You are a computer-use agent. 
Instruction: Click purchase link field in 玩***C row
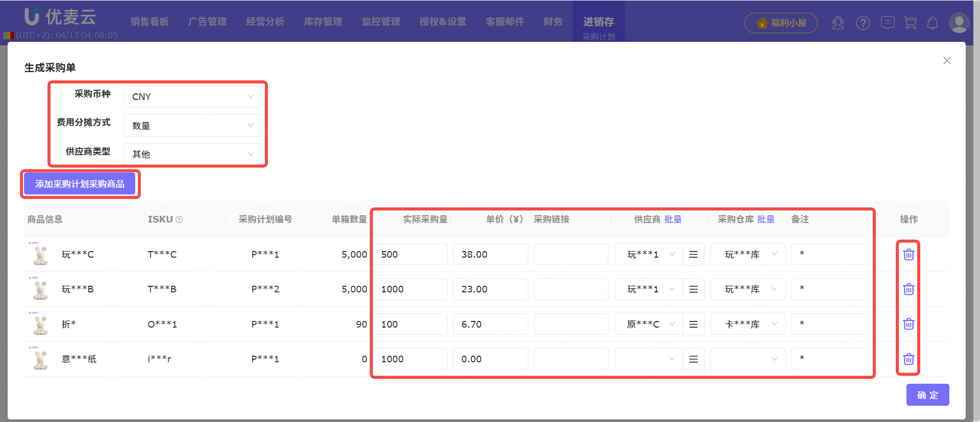(571, 254)
